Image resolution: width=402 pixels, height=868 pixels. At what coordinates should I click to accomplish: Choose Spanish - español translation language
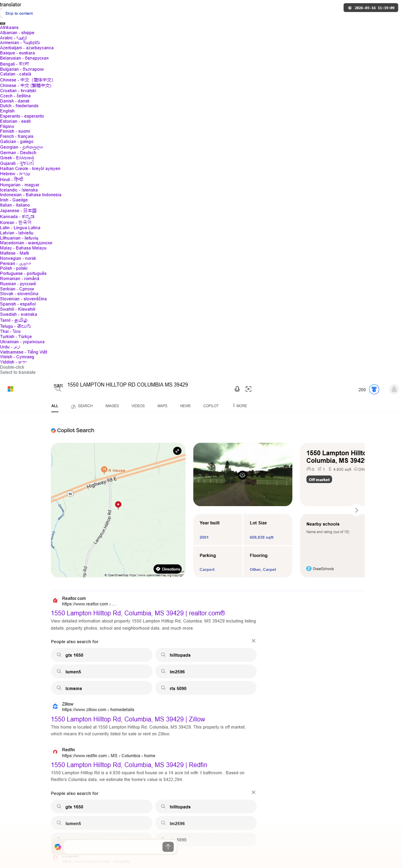point(18,304)
